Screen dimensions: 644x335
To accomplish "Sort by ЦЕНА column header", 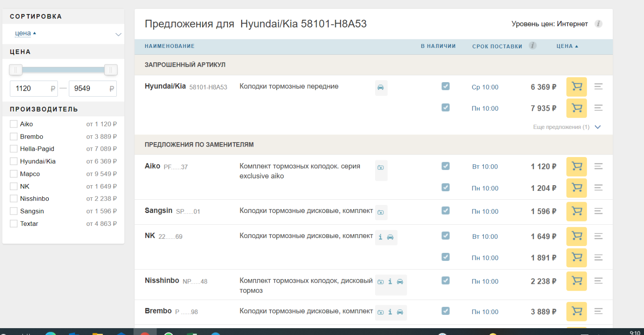I will 567,46.
